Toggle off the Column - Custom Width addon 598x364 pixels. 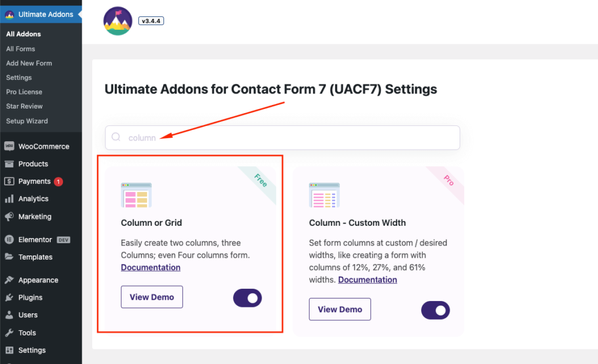tap(435, 310)
